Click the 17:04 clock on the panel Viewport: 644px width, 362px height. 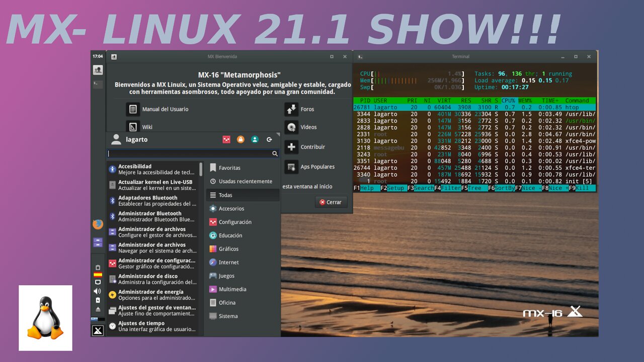(98, 56)
